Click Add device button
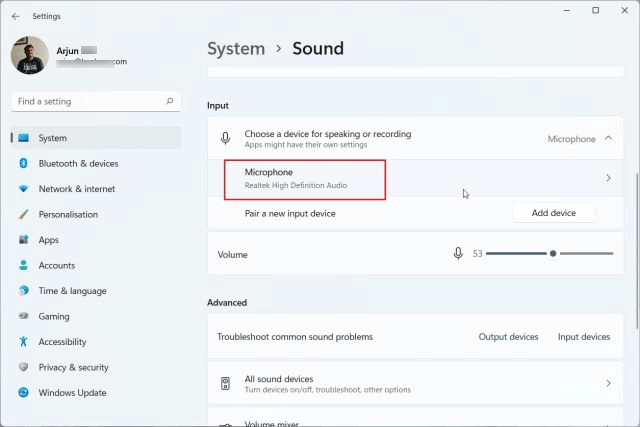 [553, 213]
